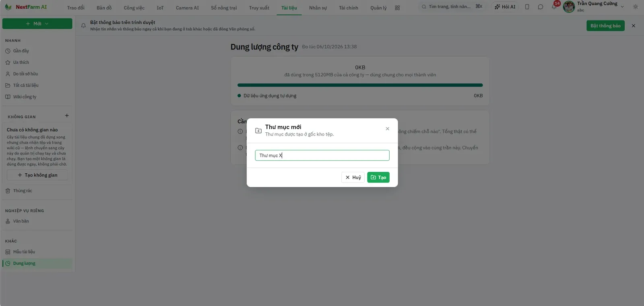Click the company storage usage progress bar

(360, 85)
